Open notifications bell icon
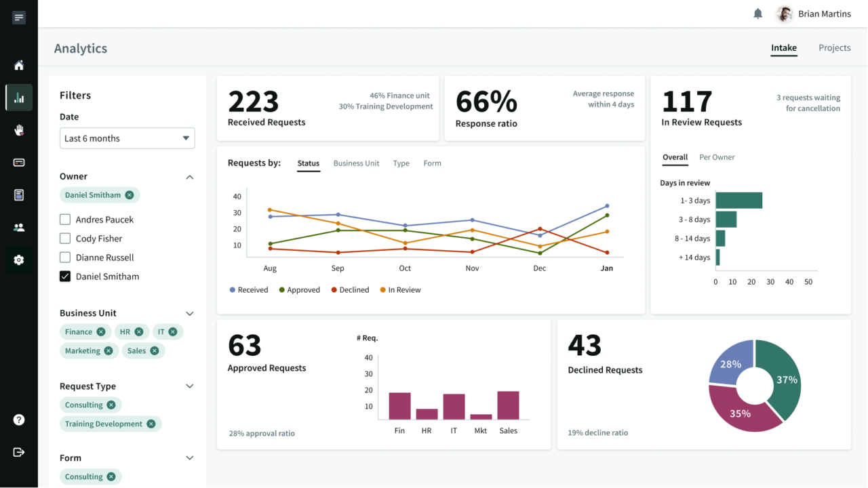 [758, 14]
